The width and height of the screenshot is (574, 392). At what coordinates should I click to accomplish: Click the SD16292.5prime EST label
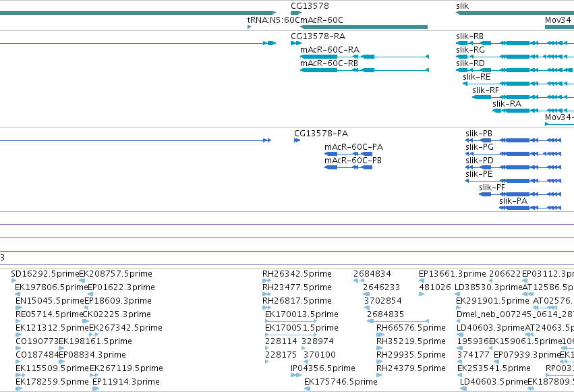(45, 274)
